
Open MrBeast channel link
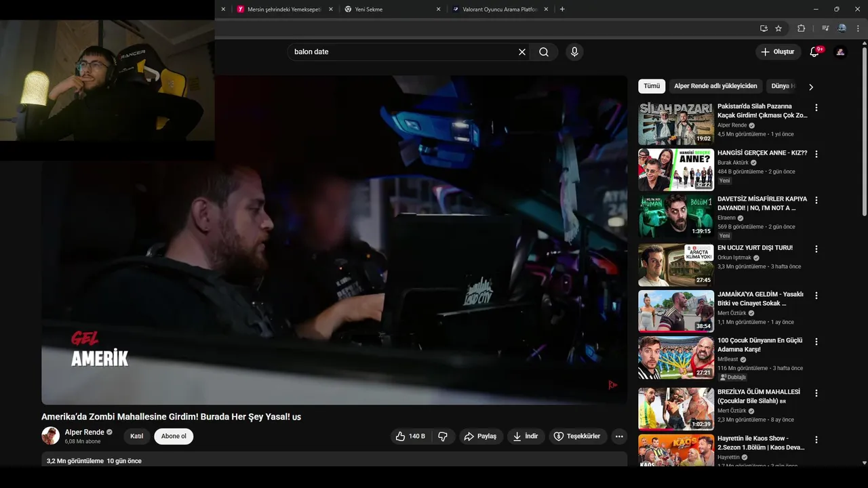728,359
